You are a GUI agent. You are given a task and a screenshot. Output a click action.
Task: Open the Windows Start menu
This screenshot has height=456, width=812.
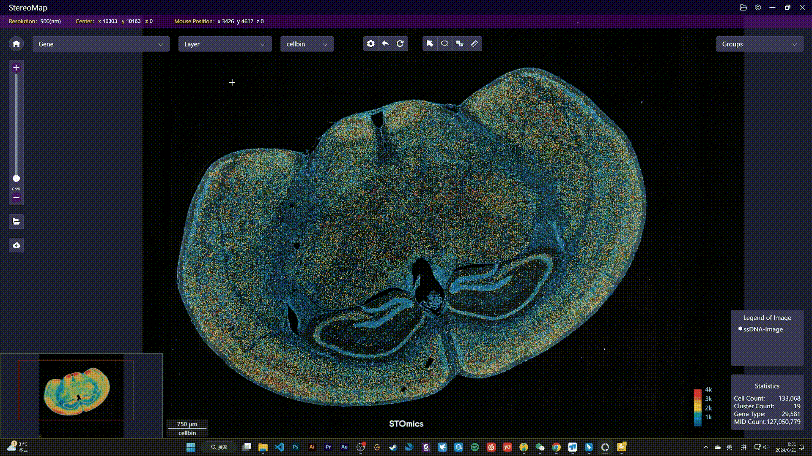click(191, 447)
